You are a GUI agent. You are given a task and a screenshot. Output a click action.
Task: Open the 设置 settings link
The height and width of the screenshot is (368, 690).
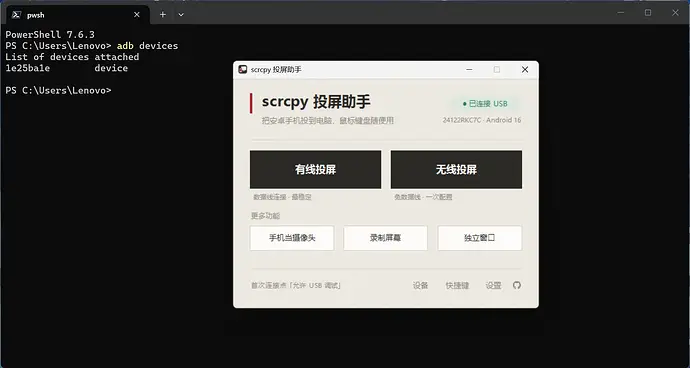(x=493, y=285)
